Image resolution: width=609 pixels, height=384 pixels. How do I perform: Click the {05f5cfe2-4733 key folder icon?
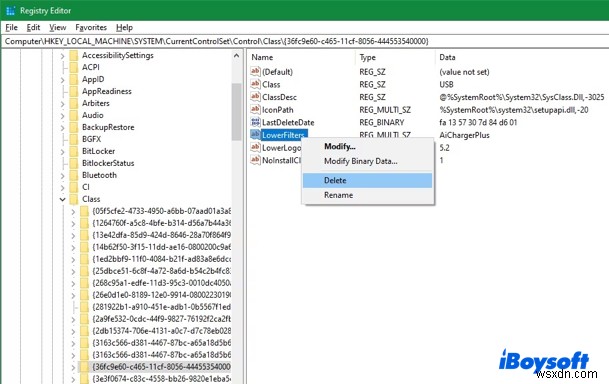(84, 211)
